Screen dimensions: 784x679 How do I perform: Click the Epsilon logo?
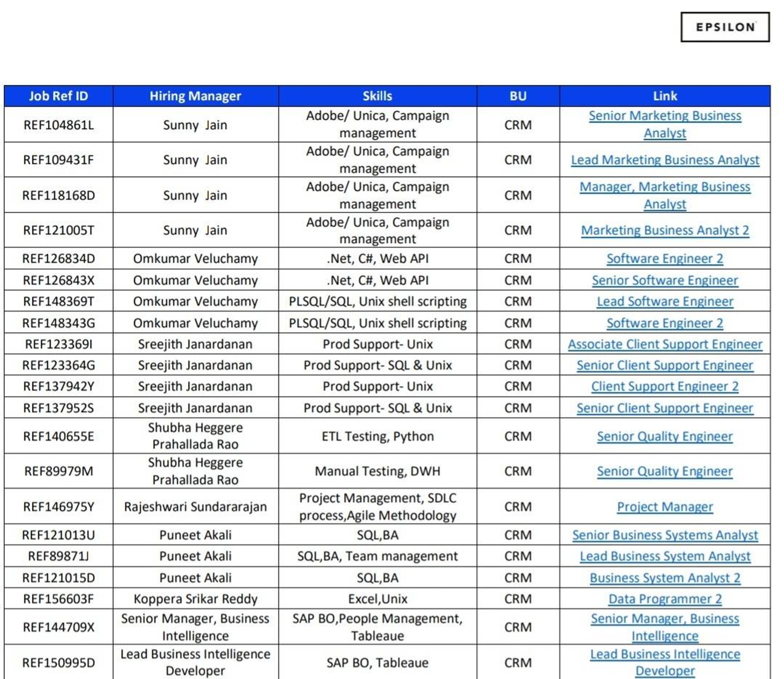725,27
